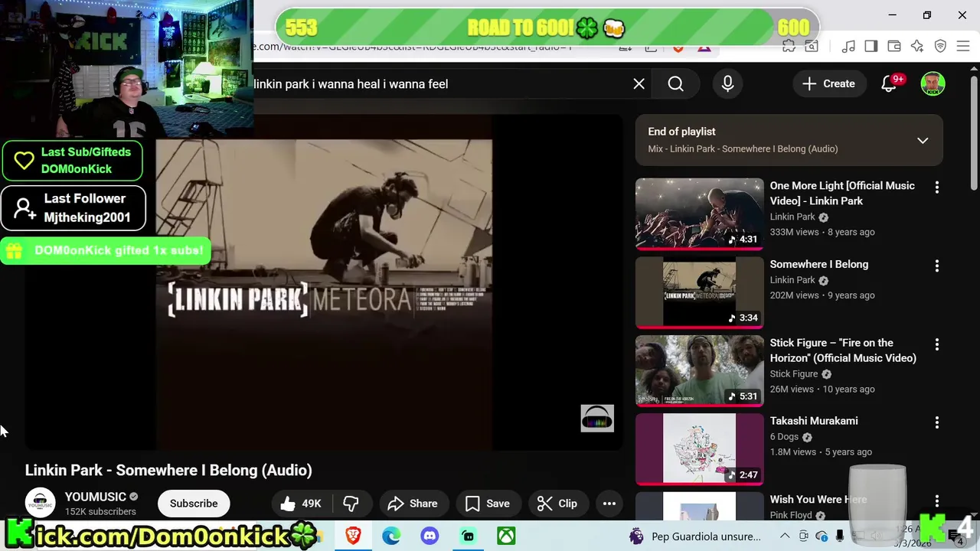Open more actions ellipsis below video
Screen dimensions: 980x551
(x=609, y=504)
